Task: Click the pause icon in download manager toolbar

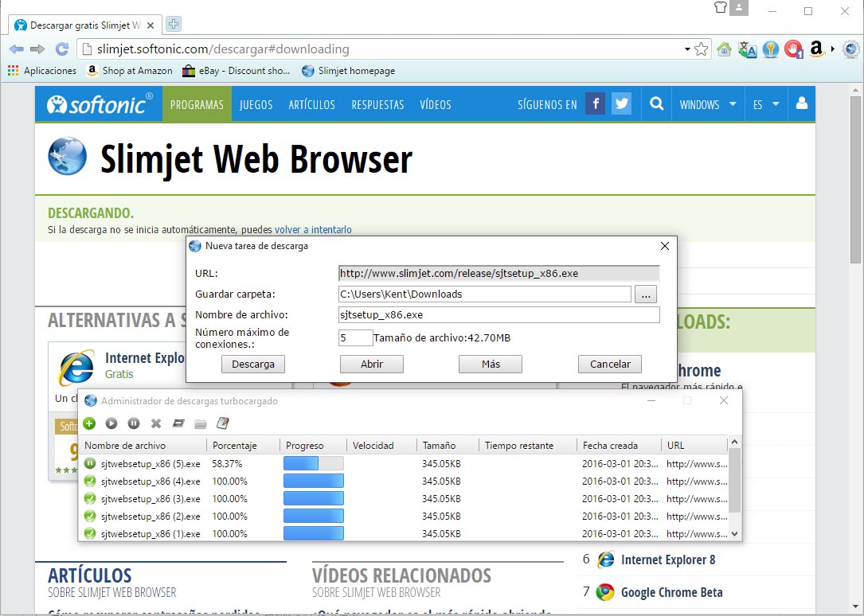Action: tap(133, 423)
